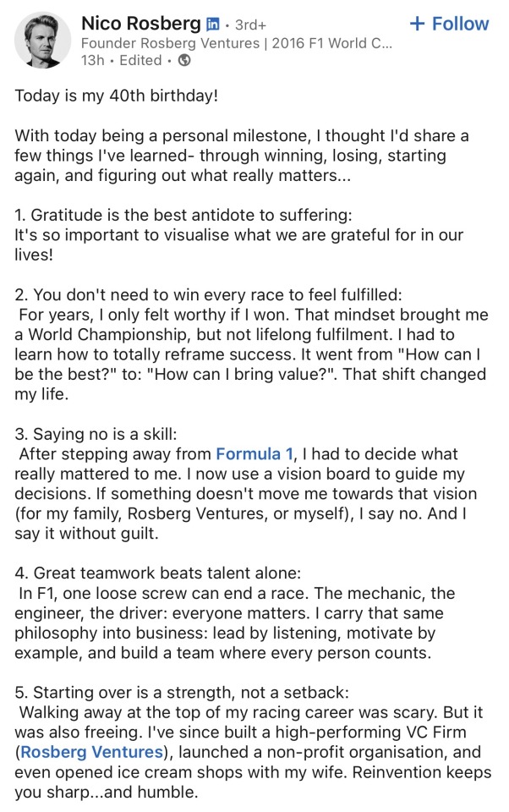The image size is (509, 812).
Task: Open the Founder Rosberg Ventures headline
Action: tap(237, 42)
